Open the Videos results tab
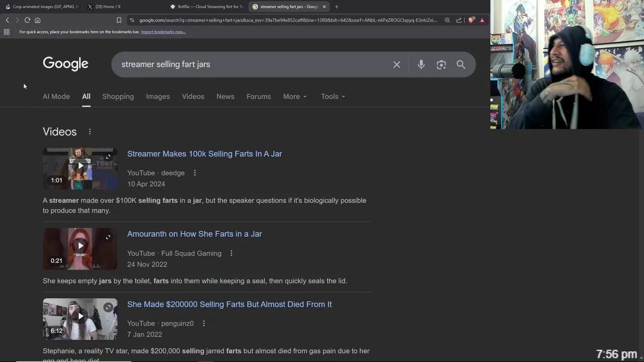This screenshot has width=644, height=362. coord(193,97)
